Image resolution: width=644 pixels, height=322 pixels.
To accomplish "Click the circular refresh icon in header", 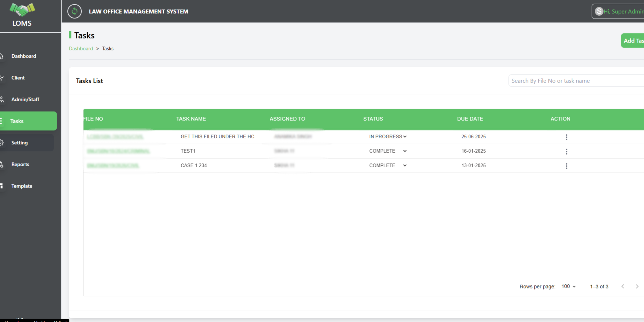I will [74, 11].
